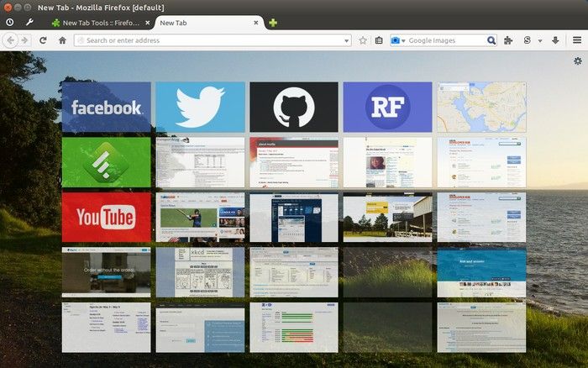Click the Home button in the toolbar
The height and width of the screenshot is (368, 588).
pos(62,40)
